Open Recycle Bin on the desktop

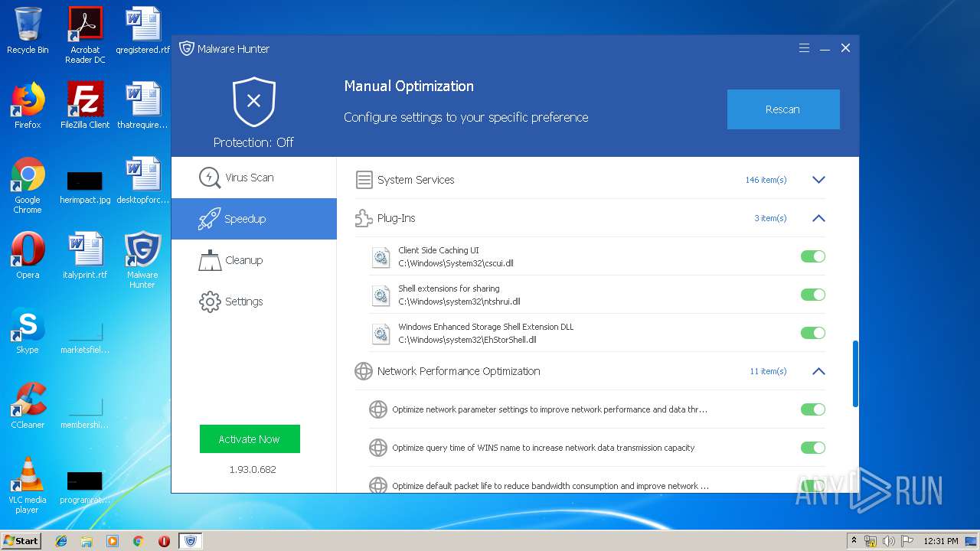(x=28, y=31)
